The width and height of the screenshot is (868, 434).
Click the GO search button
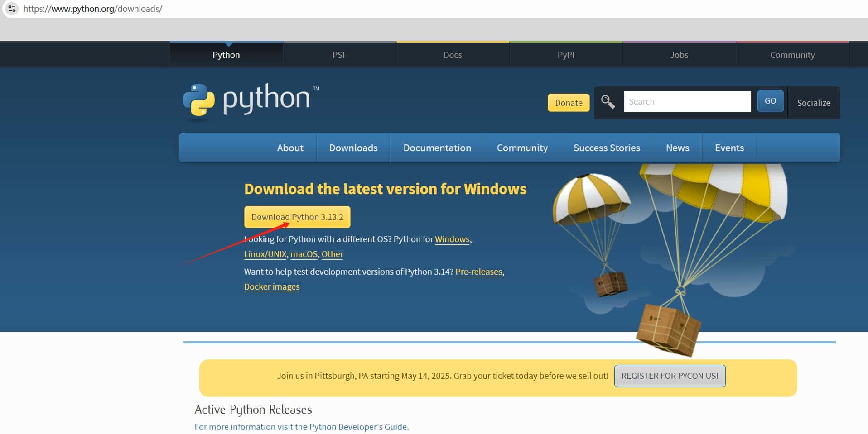(770, 101)
